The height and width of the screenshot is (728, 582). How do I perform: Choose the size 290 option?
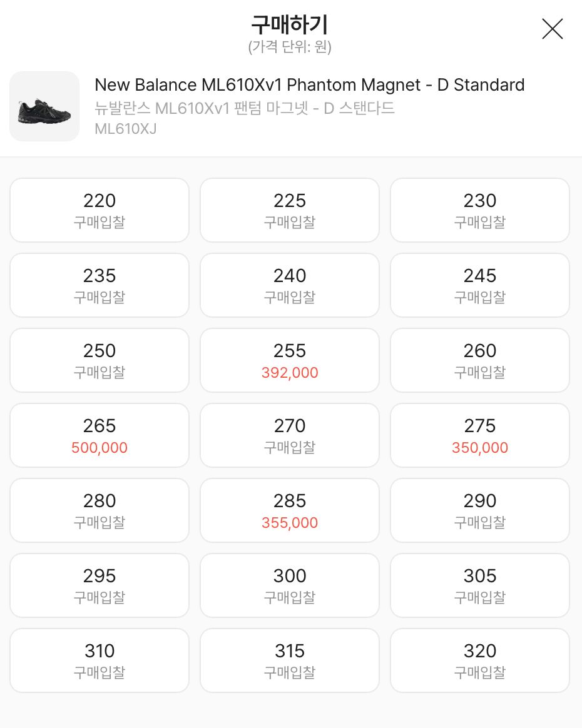click(480, 511)
